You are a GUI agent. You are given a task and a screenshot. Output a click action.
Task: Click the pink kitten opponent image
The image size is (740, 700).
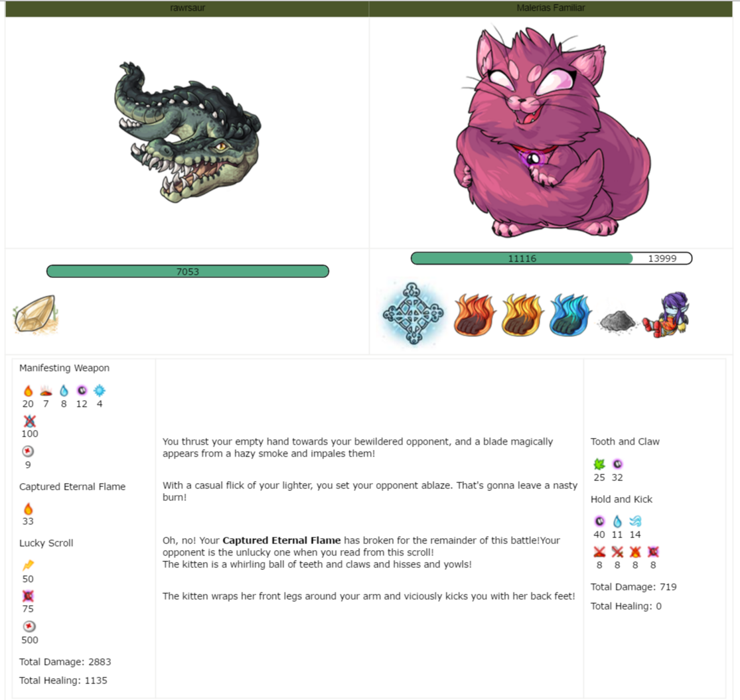pyautogui.click(x=552, y=131)
